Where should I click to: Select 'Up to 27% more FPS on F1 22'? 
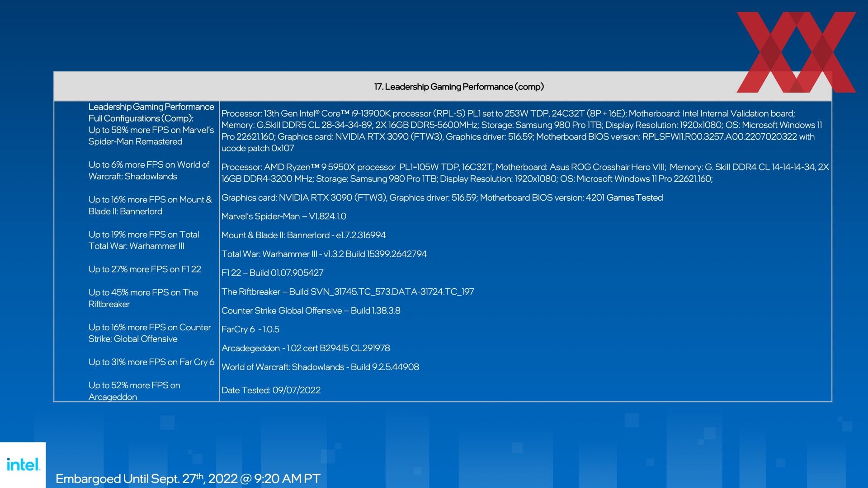pos(145,269)
